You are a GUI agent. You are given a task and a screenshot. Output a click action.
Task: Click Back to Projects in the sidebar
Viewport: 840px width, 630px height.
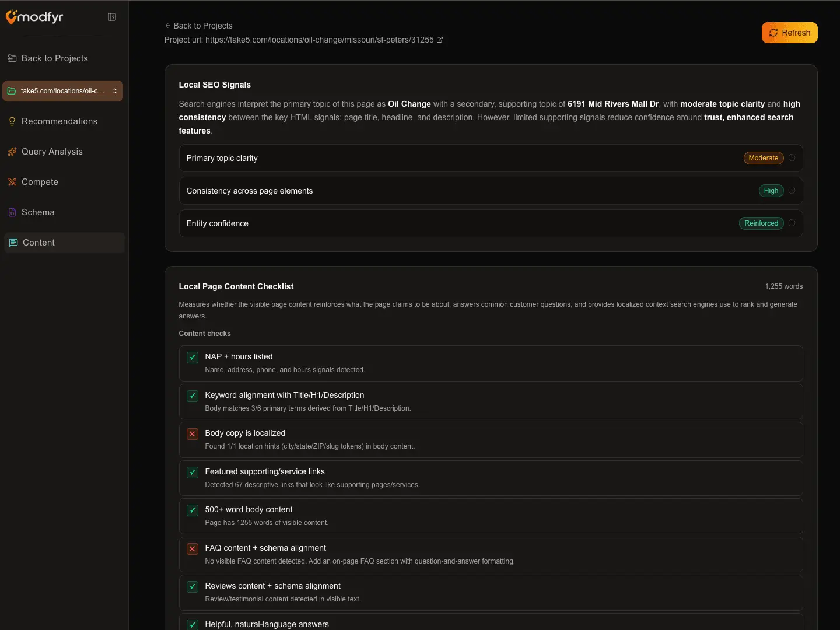(63, 58)
